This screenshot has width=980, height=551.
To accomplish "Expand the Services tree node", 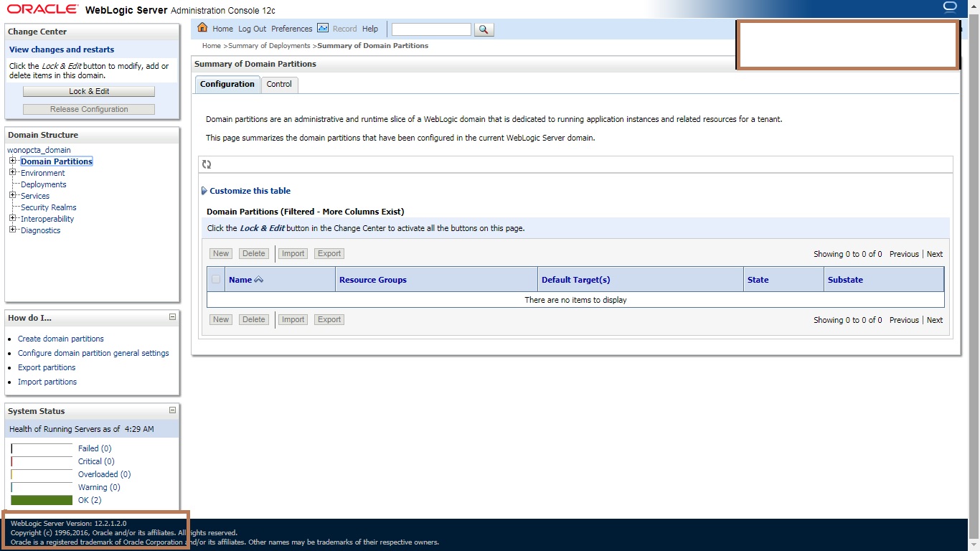I will pyautogui.click(x=11, y=196).
